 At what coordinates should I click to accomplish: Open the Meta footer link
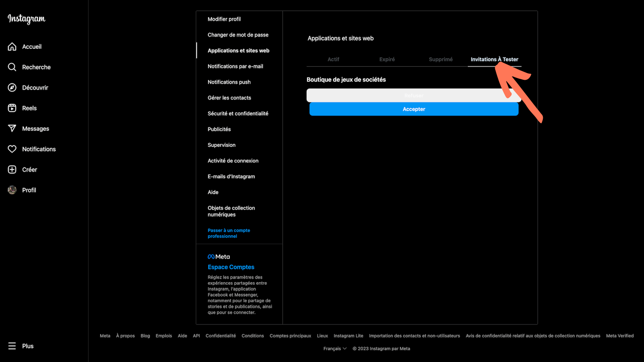(x=105, y=336)
